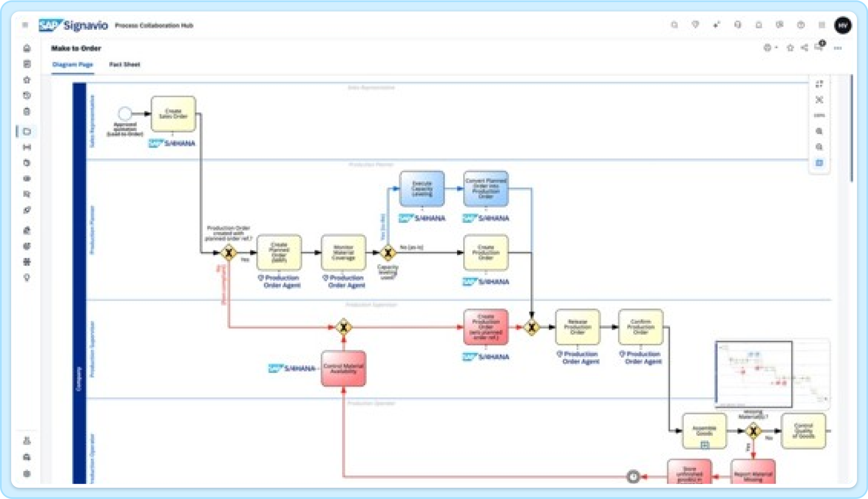868x499 pixels.
Task: Open the folder icon in left sidebar
Action: pyautogui.click(x=27, y=131)
